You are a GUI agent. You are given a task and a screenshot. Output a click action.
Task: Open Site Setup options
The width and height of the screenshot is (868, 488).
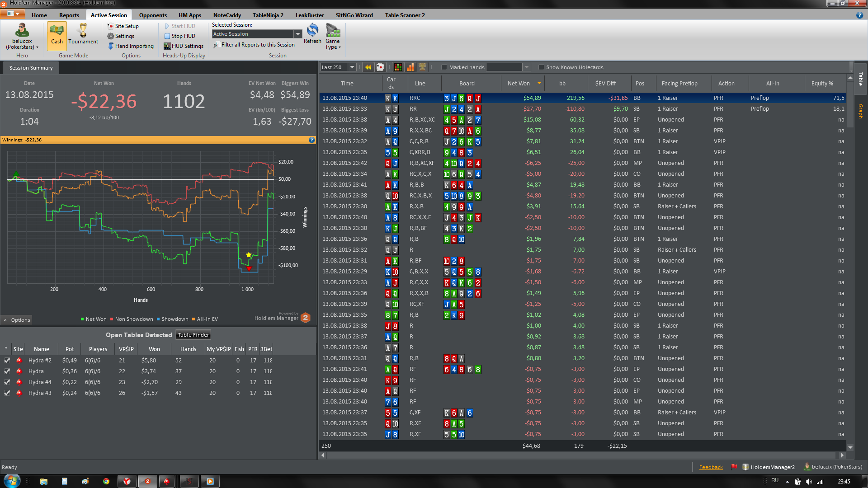coord(123,26)
